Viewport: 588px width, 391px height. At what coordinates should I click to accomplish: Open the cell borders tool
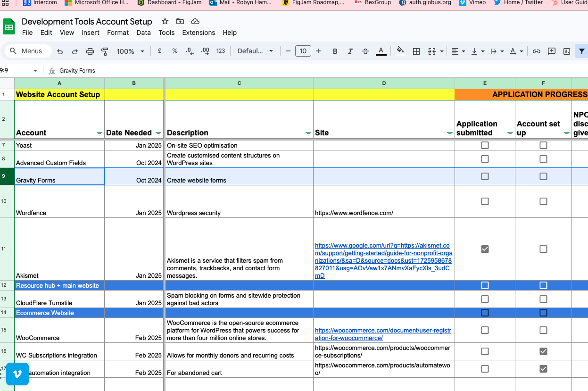pos(416,51)
